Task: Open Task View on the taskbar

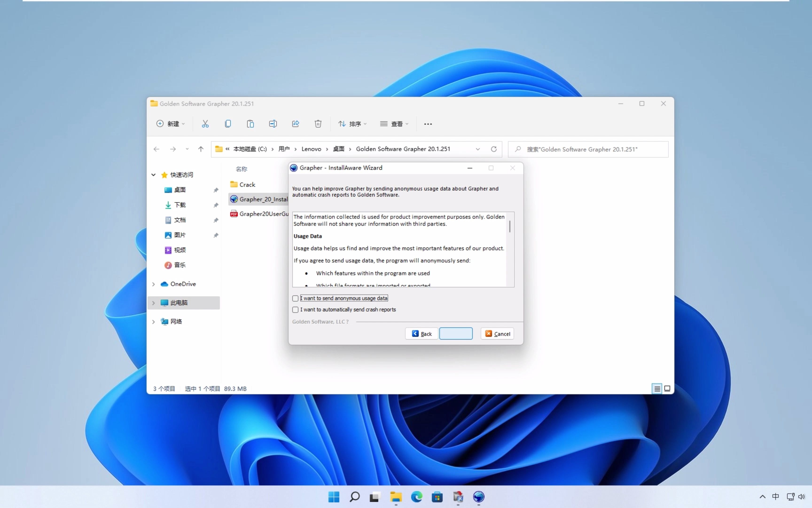Action: (375, 496)
